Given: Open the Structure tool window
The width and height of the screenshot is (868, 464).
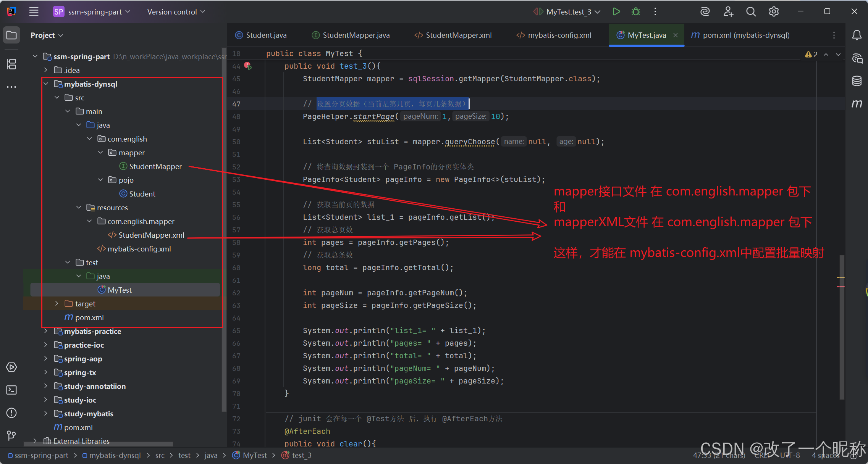Looking at the screenshot, I should (11, 64).
